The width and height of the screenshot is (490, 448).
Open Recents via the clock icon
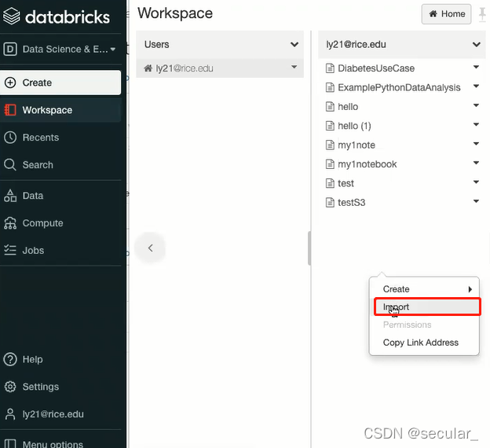pos(10,138)
